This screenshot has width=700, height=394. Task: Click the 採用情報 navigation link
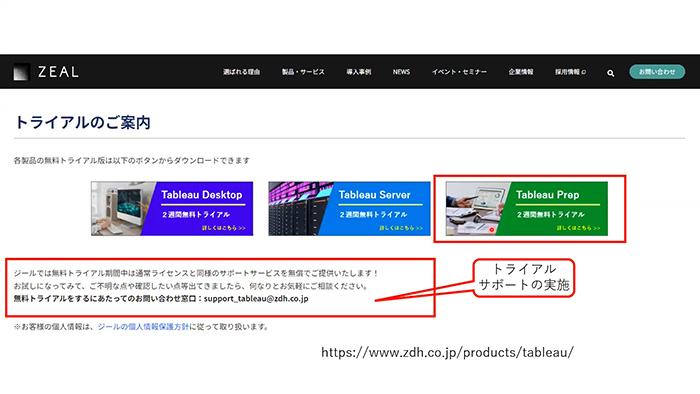567,72
